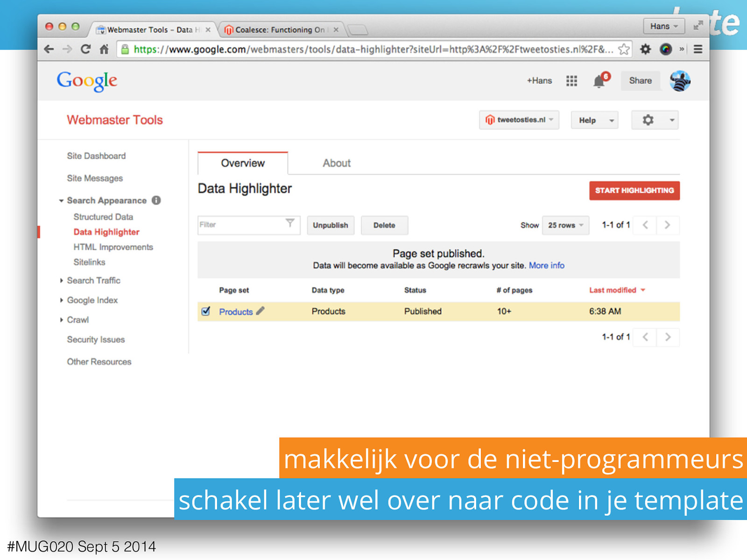Go to previous page arrow above table
Viewport: 747px width, 560px height.
[645, 225]
